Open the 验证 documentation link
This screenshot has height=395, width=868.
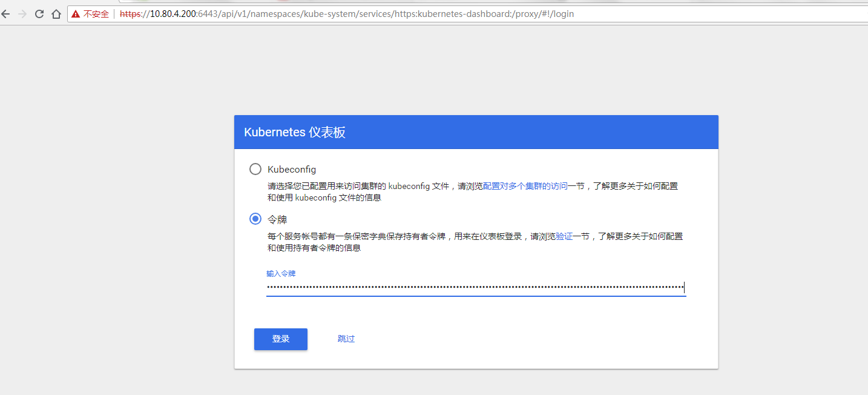pyautogui.click(x=564, y=236)
